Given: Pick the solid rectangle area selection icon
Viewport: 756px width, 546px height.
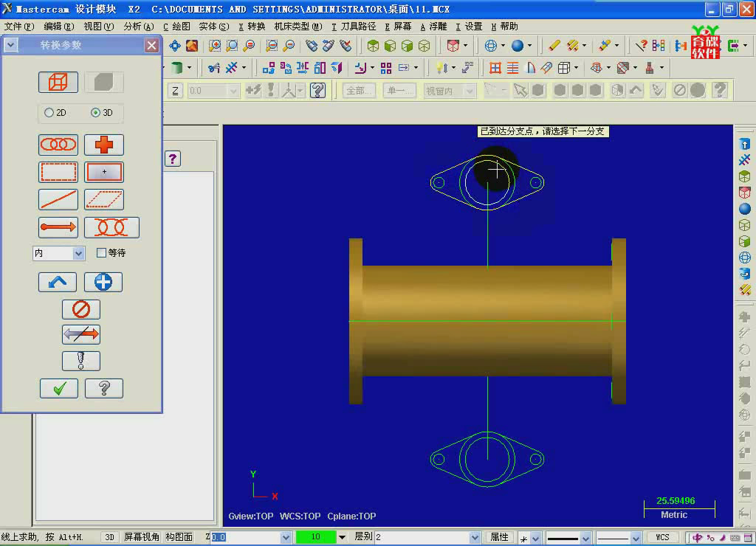Looking at the screenshot, I should click(103, 172).
